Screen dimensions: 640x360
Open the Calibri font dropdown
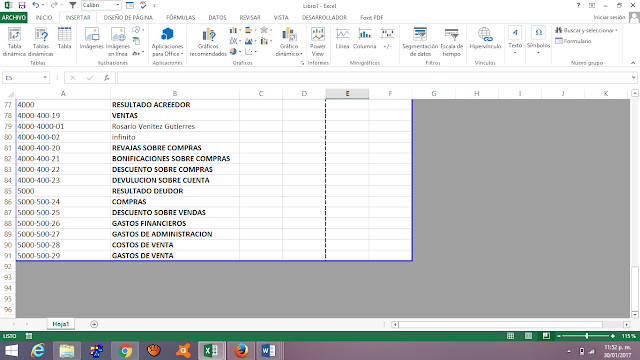click(118, 5)
